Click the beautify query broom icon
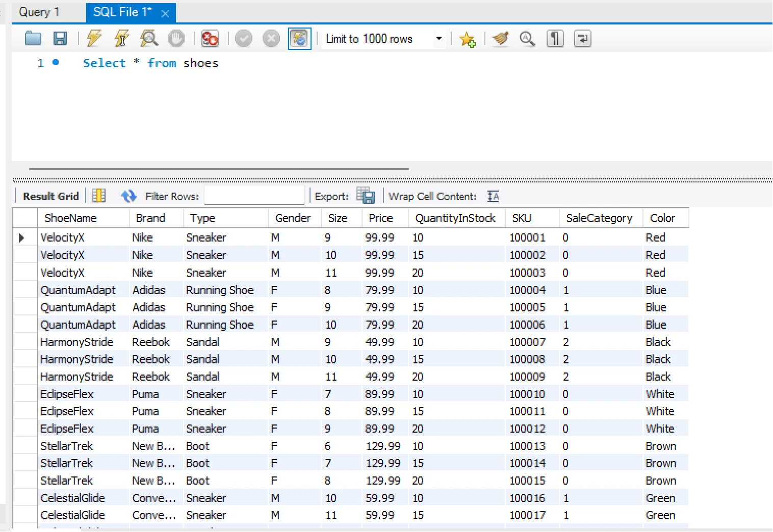This screenshot has height=532, width=773. 500,39
